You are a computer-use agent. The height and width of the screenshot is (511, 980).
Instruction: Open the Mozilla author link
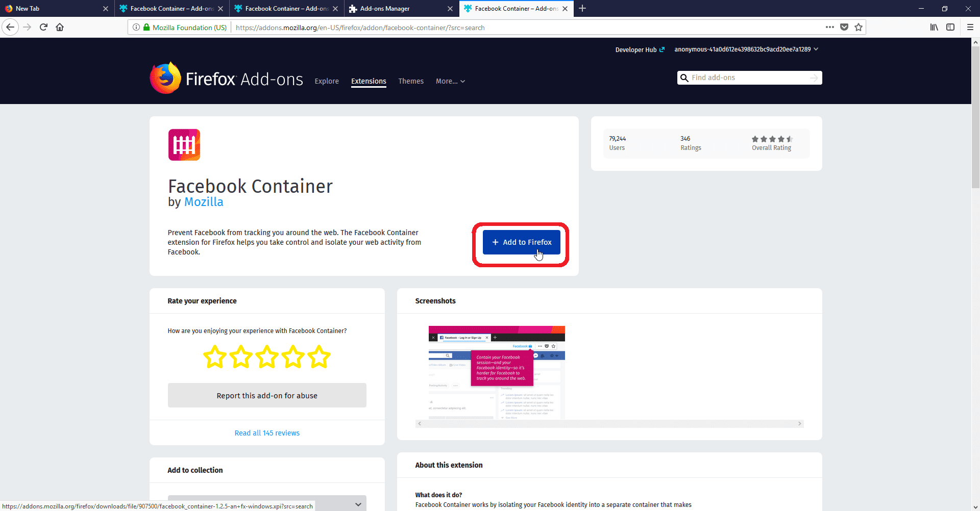204,202
